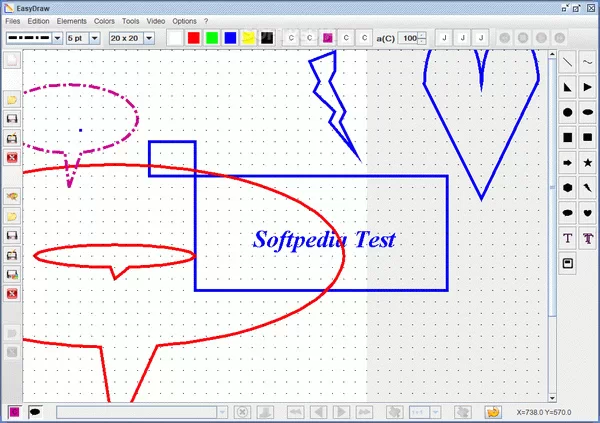The width and height of the screenshot is (600, 423).
Task: Pick the yellow color swatch
Action: 249,38
